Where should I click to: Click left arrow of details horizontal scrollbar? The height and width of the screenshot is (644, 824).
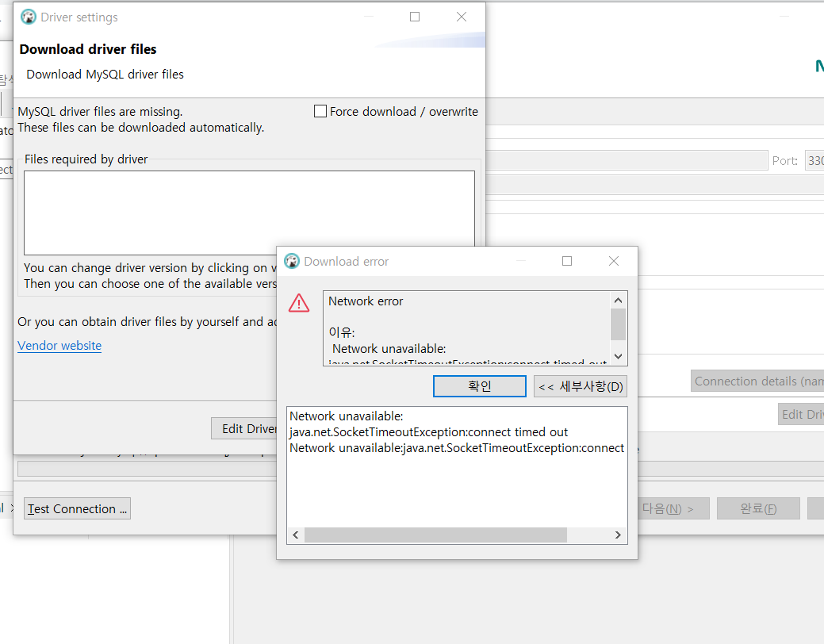295,535
